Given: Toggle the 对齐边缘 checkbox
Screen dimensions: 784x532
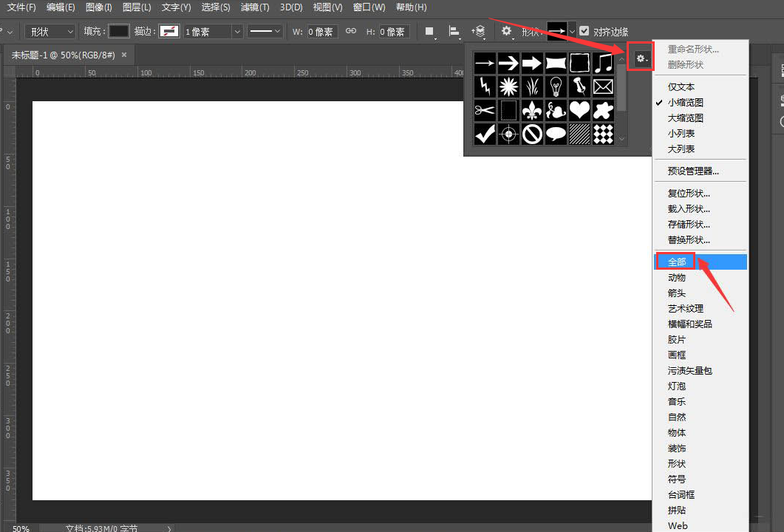Looking at the screenshot, I should click(584, 31).
